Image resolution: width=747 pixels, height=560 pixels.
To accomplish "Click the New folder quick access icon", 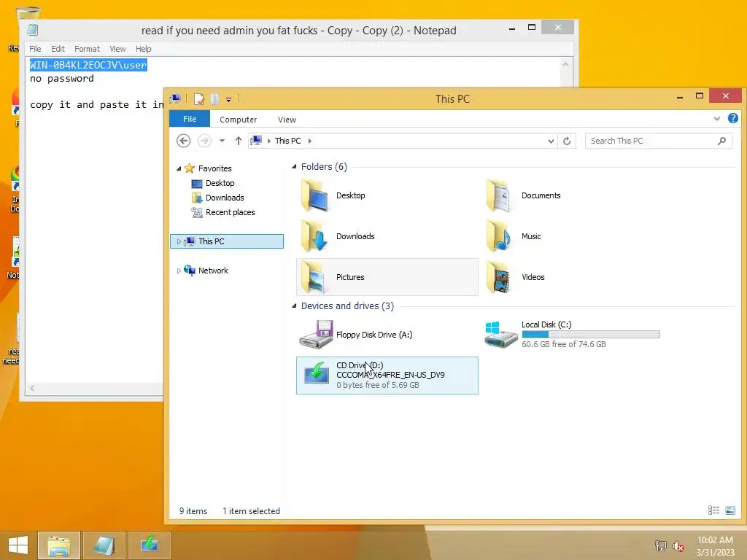I will 215,99.
